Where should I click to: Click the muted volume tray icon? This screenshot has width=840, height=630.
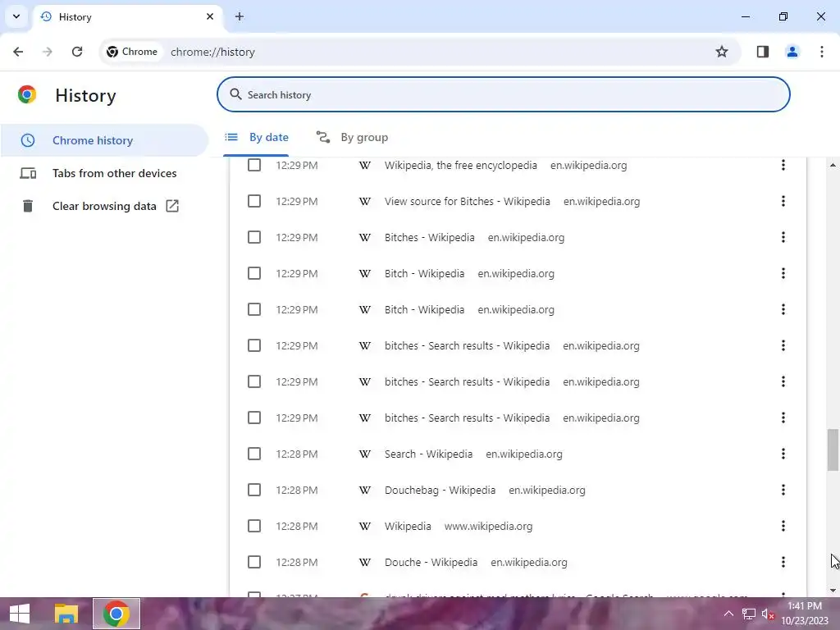[768, 614]
